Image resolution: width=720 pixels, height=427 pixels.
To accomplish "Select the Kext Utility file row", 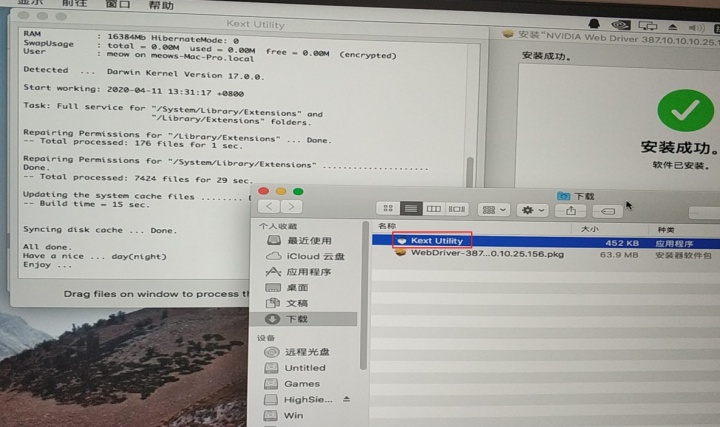I will point(546,242).
